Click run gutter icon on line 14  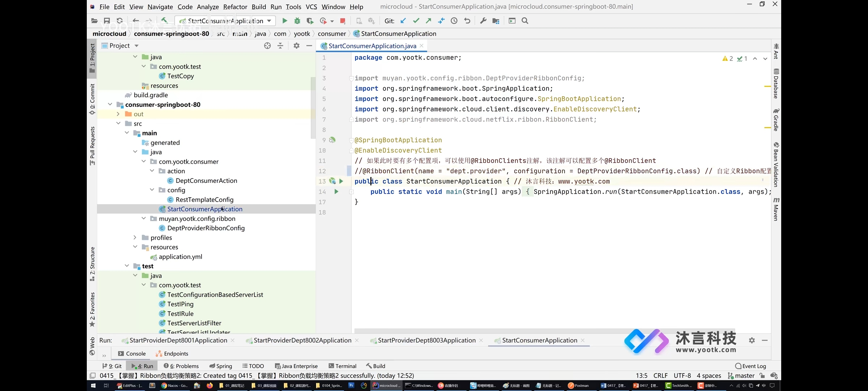click(x=336, y=192)
